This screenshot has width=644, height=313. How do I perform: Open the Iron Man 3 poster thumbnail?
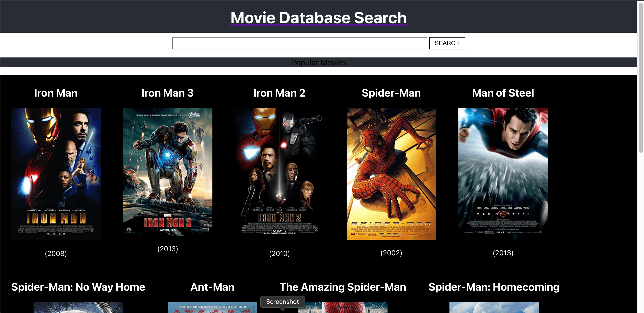pos(167,171)
